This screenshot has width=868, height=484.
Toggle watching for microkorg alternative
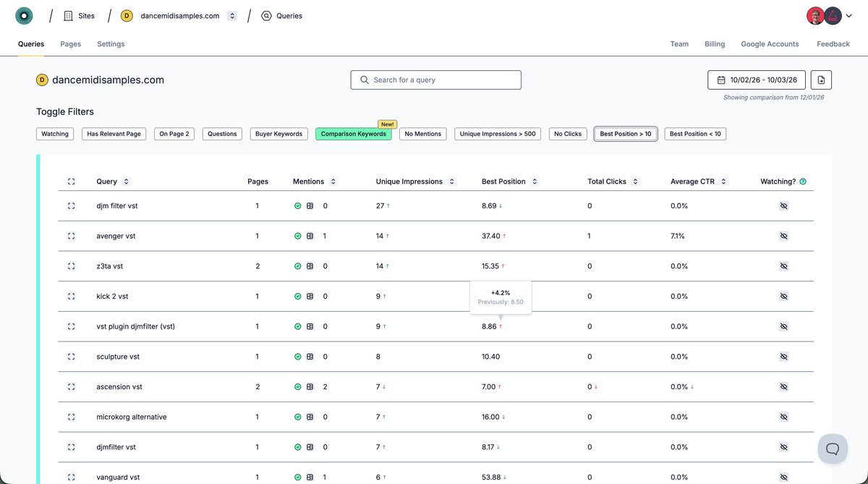(783, 417)
